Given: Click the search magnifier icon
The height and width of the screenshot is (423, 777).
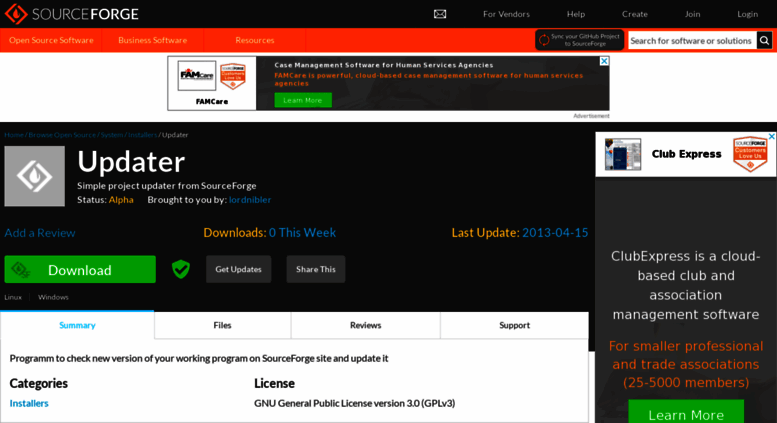Looking at the screenshot, I should tap(764, 41).
